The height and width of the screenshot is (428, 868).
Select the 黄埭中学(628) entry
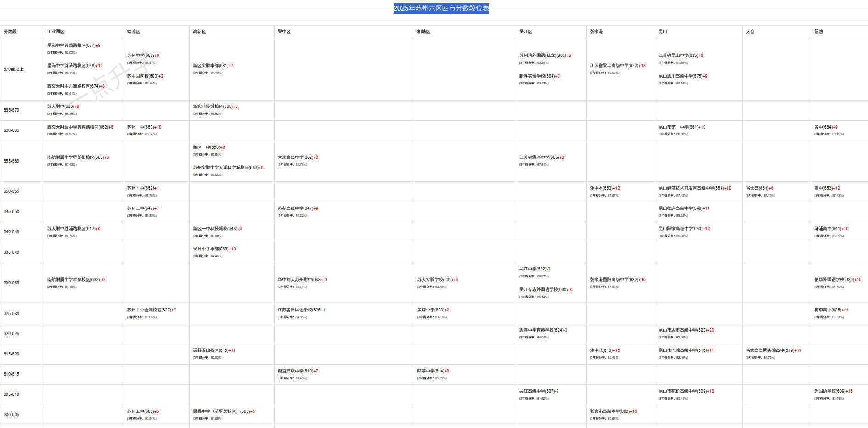pyautogui.click(x=433, y=310)
